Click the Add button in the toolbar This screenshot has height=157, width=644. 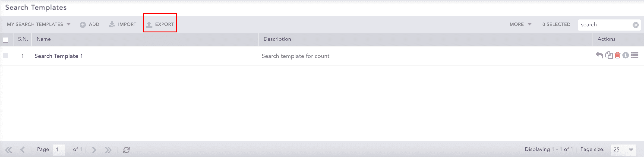(x=90, y=25)
